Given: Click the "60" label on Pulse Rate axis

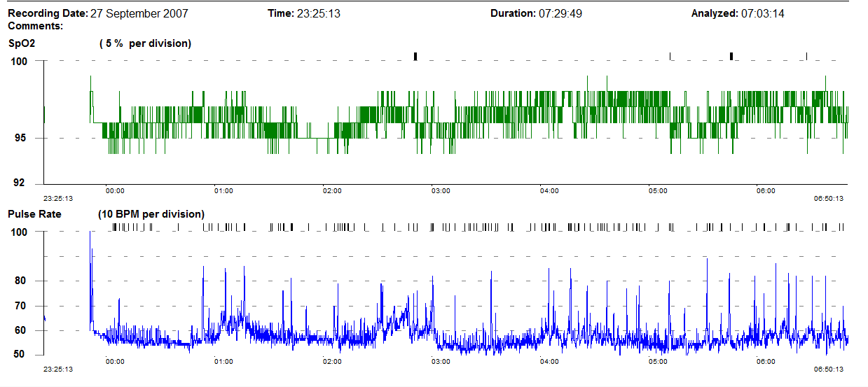Looking at the screenshot, I should tap(22, 330).
